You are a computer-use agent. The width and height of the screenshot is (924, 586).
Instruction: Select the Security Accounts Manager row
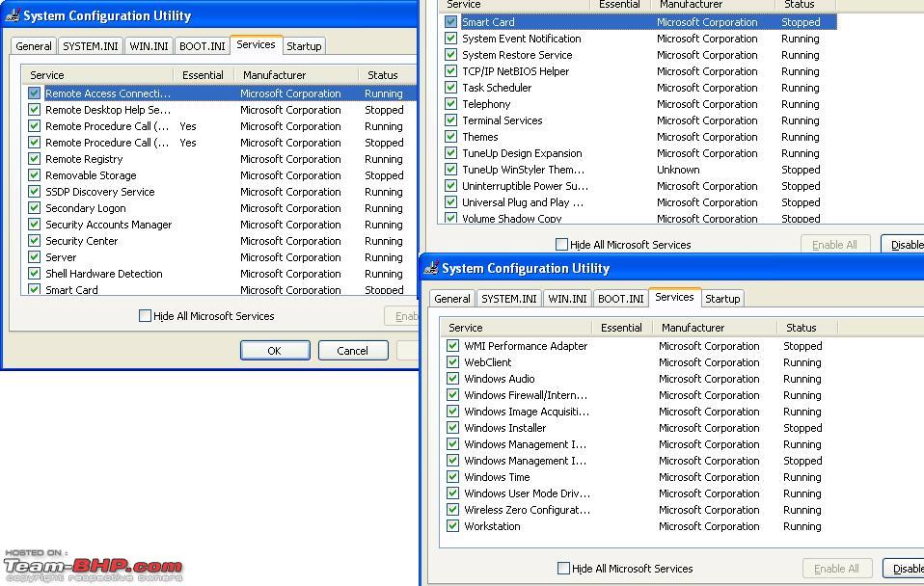(222, 225)
